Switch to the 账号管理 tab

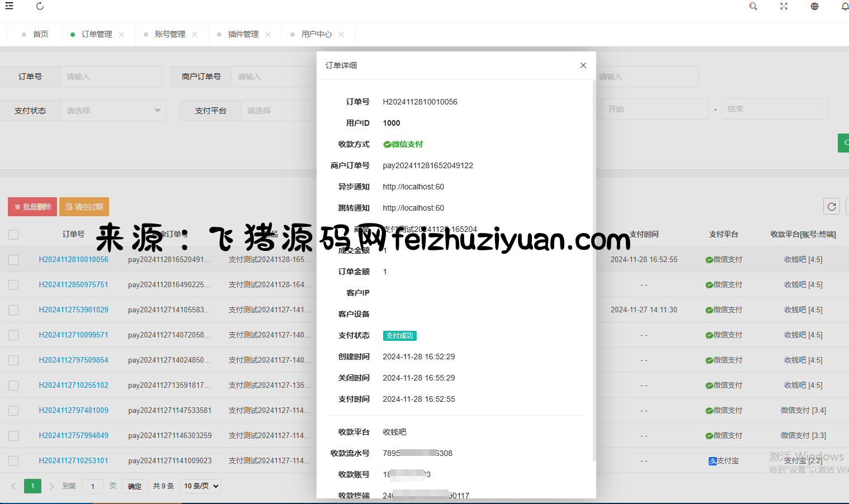(x=170, y=35)
